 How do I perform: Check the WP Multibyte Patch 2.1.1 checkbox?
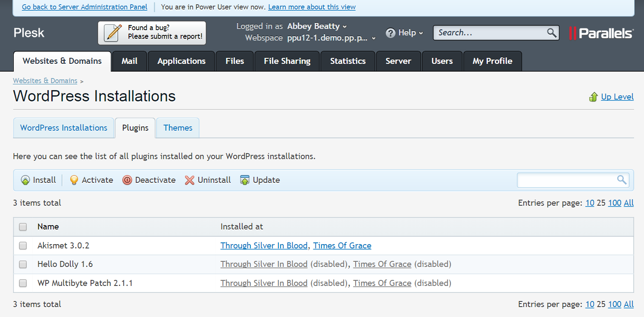[x=23, y=283]
